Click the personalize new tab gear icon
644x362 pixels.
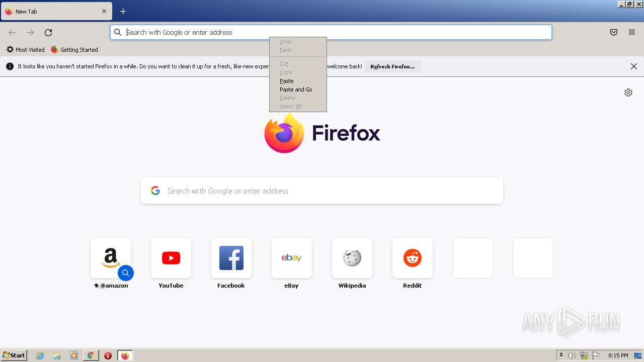[x=628, y=93]
